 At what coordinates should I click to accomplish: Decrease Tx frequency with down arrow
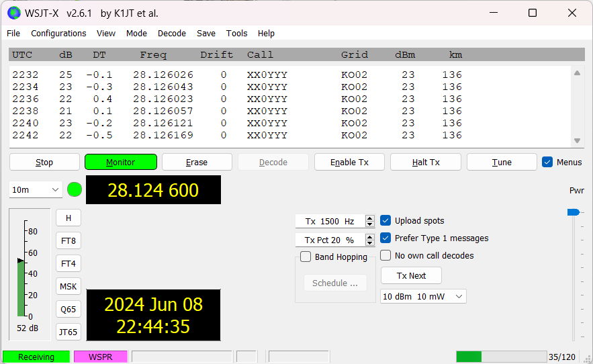(x=370, y=224)
